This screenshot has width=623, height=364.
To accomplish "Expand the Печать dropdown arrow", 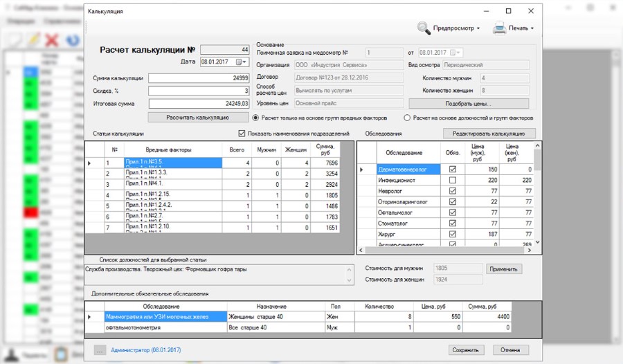I will click(x=532, y=28).
